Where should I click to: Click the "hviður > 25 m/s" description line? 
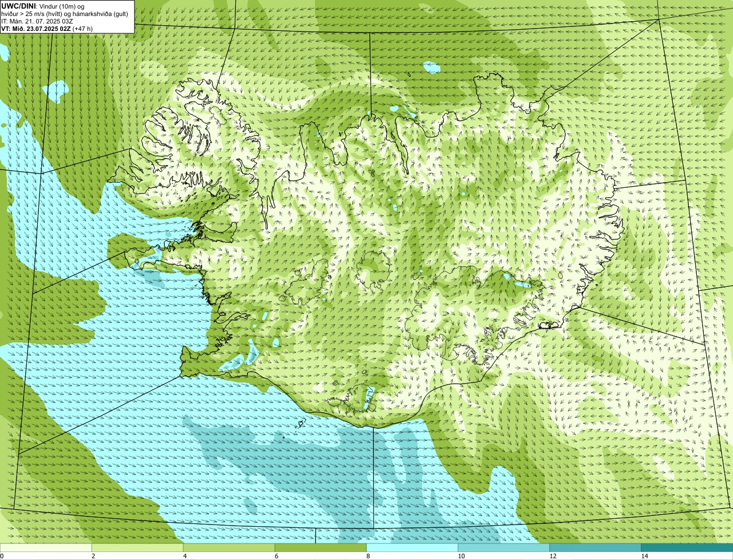[65, 14]
